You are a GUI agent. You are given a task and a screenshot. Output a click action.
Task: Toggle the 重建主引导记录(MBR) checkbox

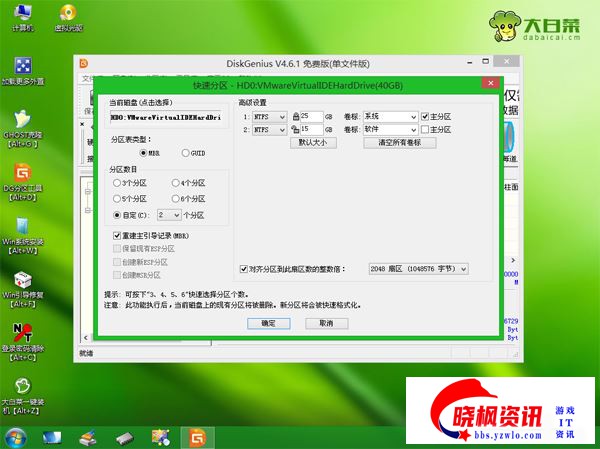click(117, 235)
